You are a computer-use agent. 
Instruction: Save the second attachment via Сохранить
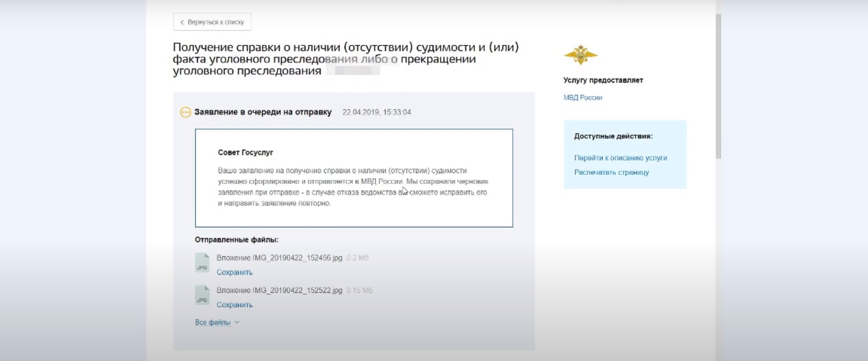click(234, 305)
